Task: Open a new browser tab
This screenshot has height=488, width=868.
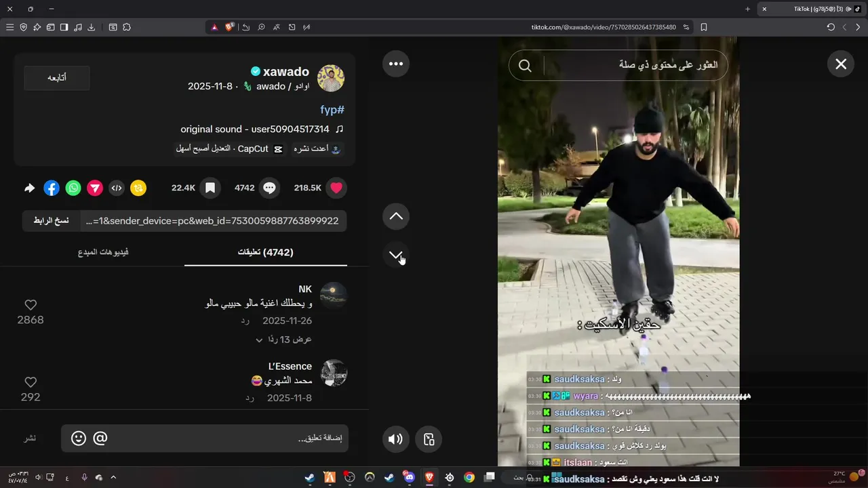Action: [747, 9]
